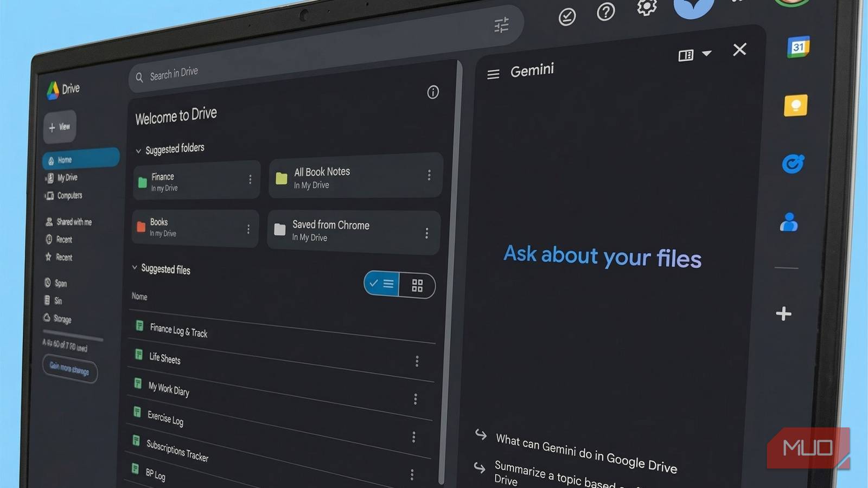Open the Gemini panel layout dropdown arrow
Viewport: 868px width, 488px height.
click(706, 53)
